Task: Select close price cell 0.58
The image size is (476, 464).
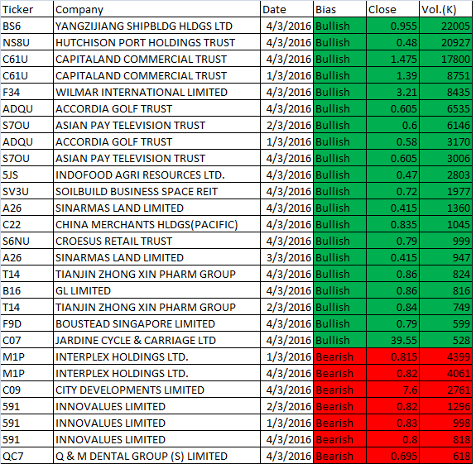Action: coord(393,141)
